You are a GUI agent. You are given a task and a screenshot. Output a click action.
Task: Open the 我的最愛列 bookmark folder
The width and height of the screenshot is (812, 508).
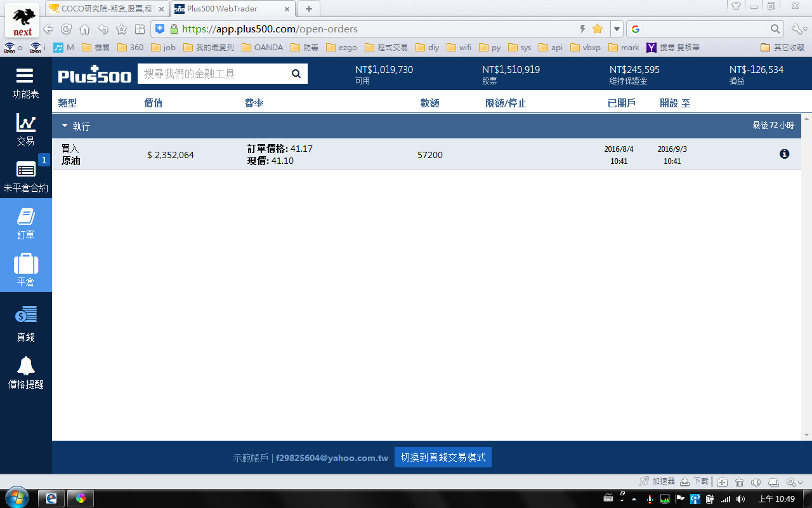click(208, 48)
